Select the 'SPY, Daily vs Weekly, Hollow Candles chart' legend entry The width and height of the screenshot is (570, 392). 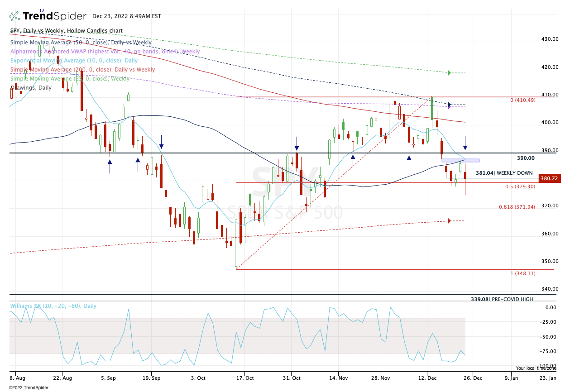[x=67, y=31]
